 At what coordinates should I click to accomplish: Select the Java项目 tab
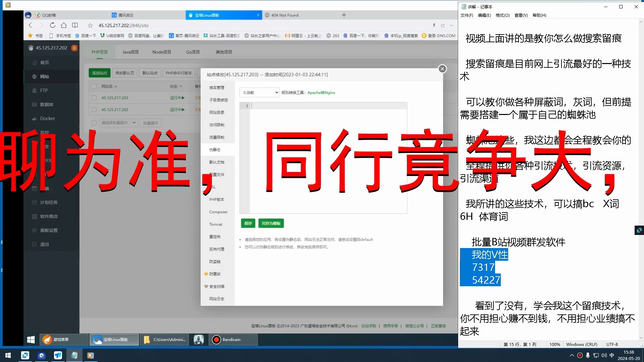[x=130, y=52]
